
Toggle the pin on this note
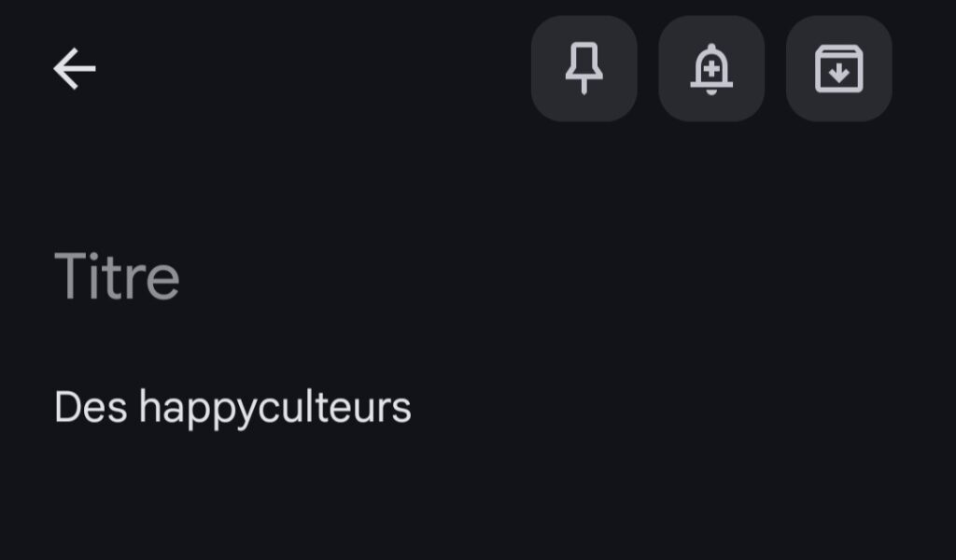(x=584, y=69)
